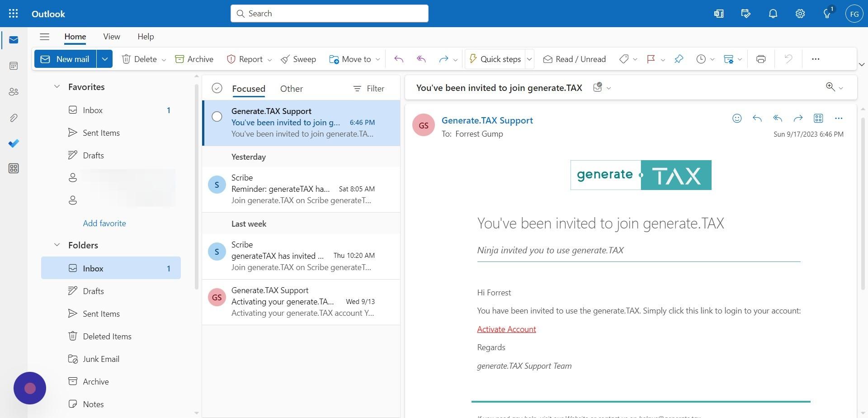Screen dimensions: 868x418
Task: Switch to Home ribbon tab
Action: click(75, 37)
